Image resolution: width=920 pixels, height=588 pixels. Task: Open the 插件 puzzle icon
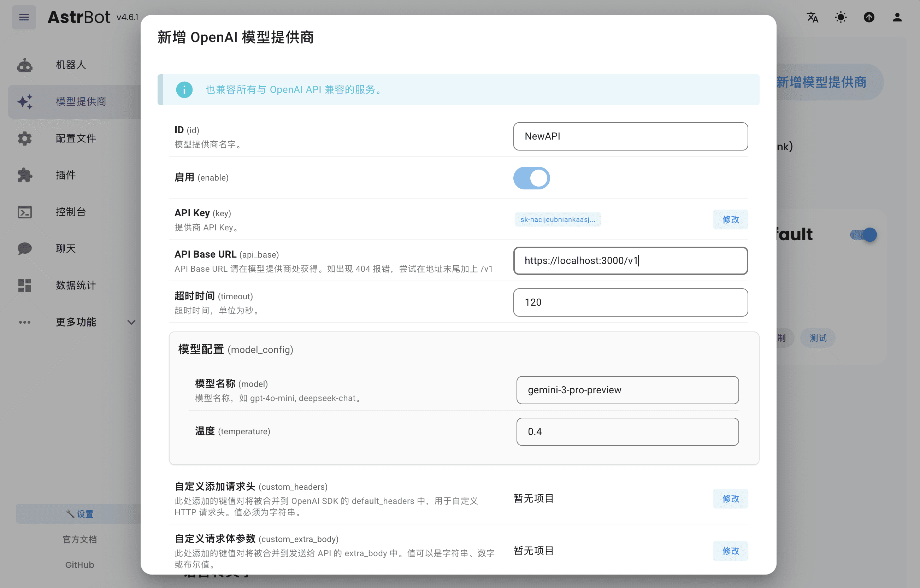[24, 175]
